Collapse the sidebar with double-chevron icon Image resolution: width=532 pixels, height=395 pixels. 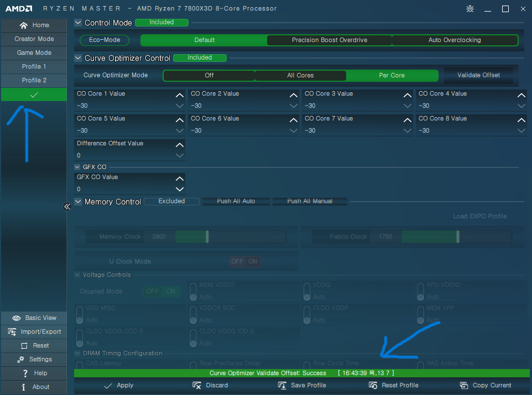(67, 207)
